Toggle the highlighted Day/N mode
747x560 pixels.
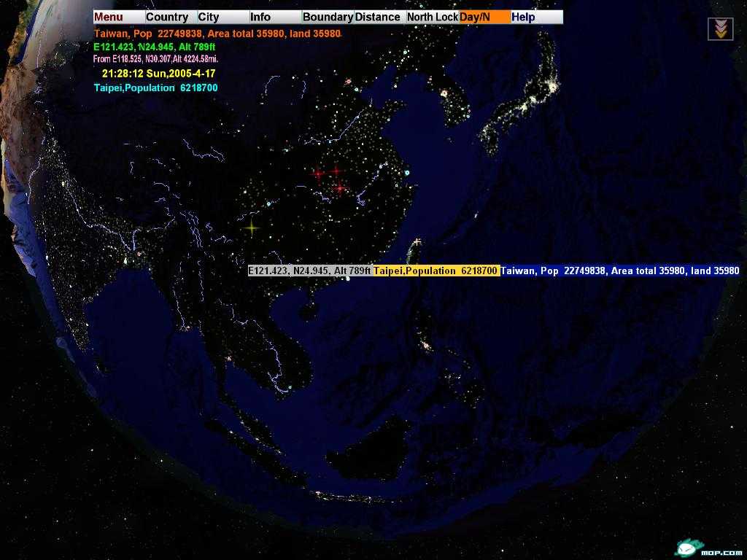point(484,17)
